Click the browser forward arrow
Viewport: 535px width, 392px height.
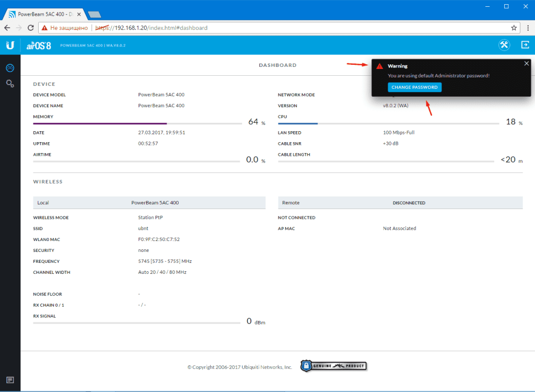pyautogui.click(x=19, y=28)
